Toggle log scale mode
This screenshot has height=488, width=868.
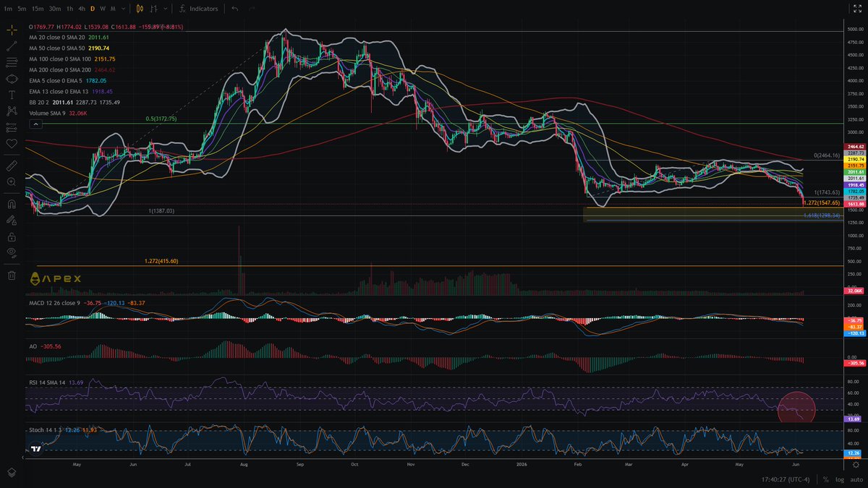[839, 479]
